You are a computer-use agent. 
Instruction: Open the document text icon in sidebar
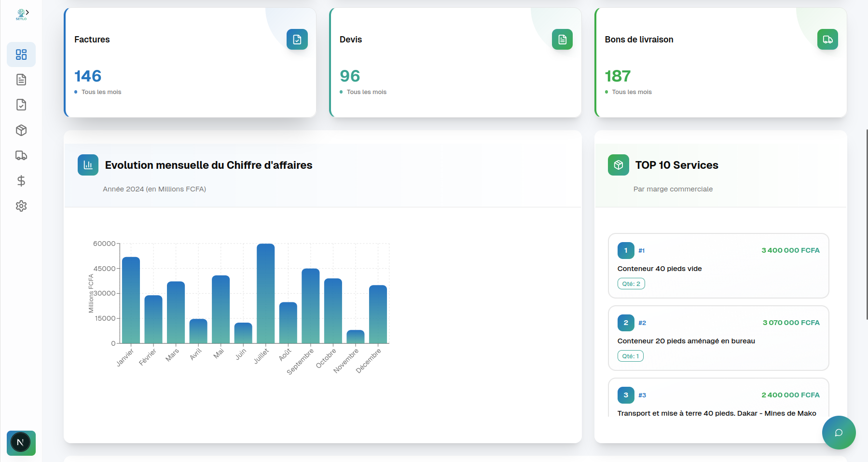(x=21, y=80)
